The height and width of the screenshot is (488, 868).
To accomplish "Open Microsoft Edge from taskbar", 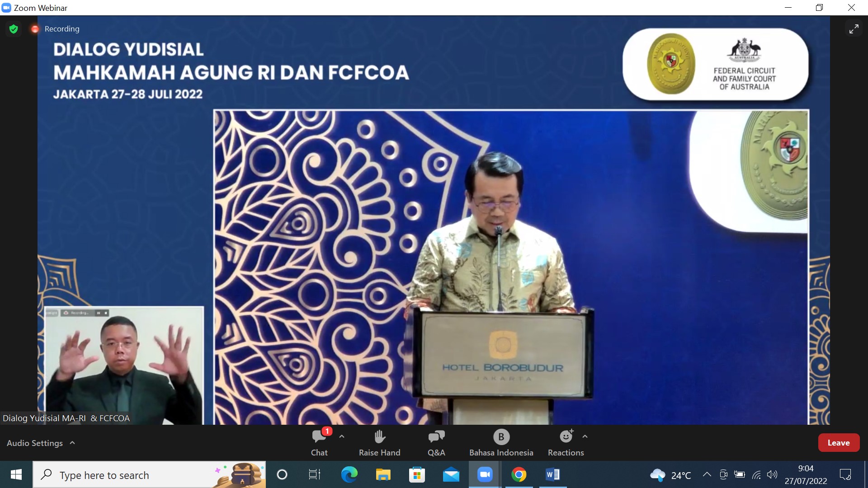I will point(349,474).
